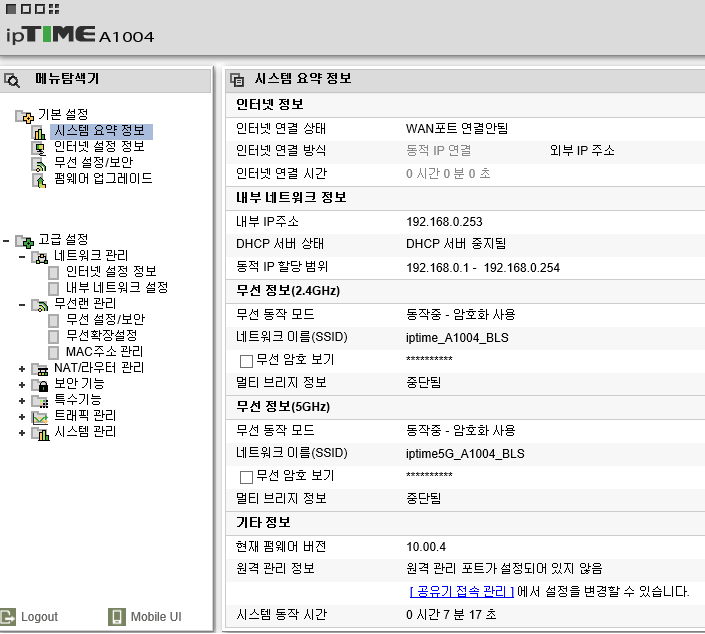Viewport: 705px width, 634px height.
Task: Click the page icon beside 고급 설정 인터넷 설정 정보
Action: tap(54, 272)
